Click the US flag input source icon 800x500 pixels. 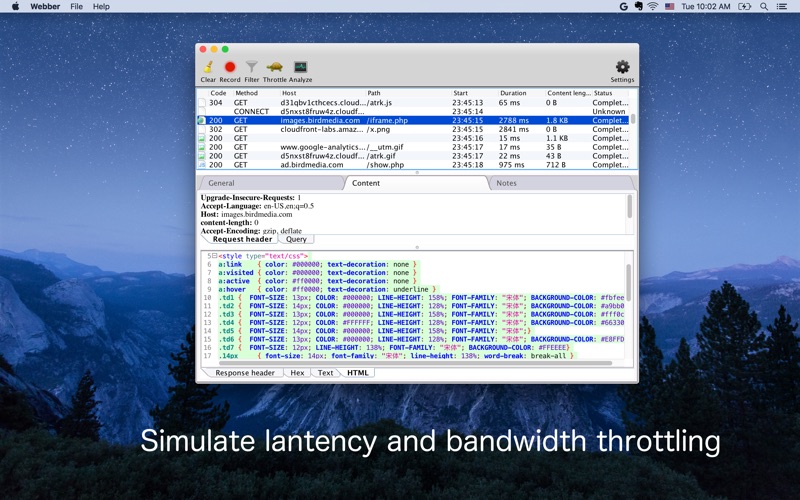coord(669,6)
